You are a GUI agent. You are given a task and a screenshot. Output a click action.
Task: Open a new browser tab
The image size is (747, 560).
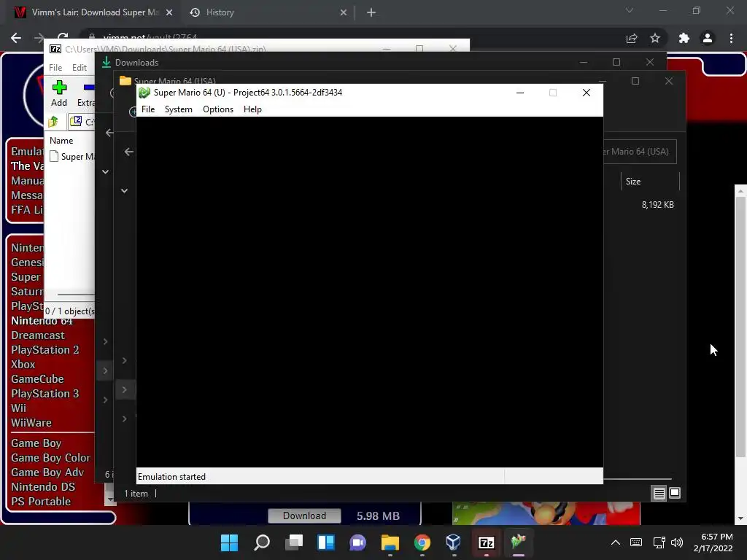point(371,12)
